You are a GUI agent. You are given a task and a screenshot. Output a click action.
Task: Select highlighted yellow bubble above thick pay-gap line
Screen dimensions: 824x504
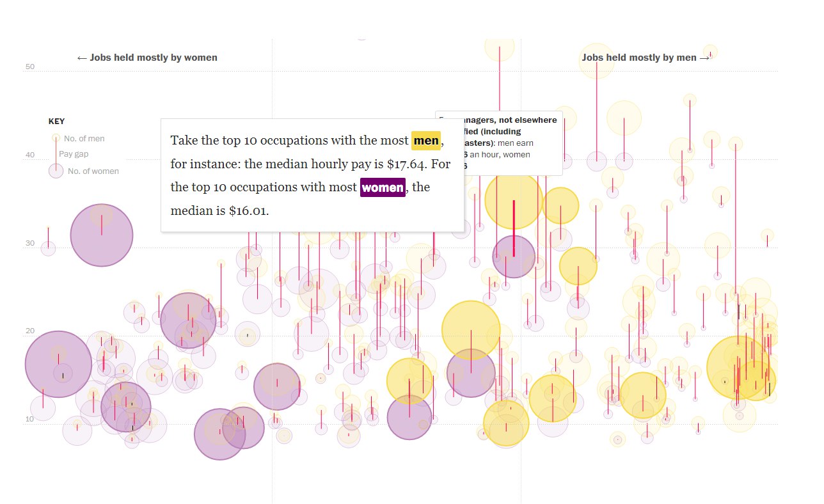tap(513, 200)
